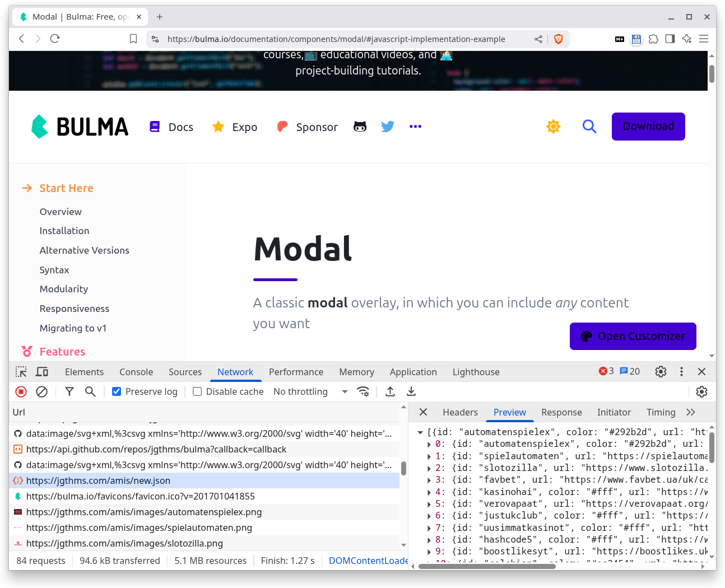Expand JSON item 0 automatenspielex
This screenshot has height=588, width=725.
[x=429, y=444]
